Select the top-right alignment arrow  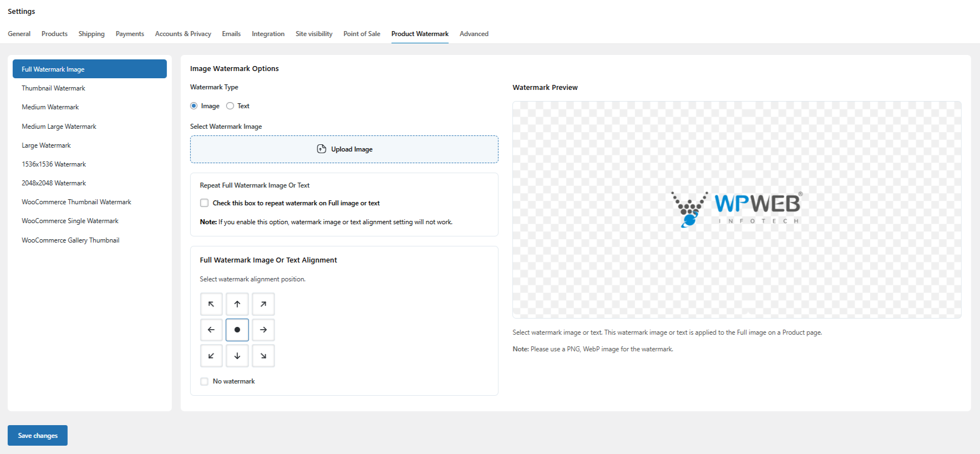click(x=263, y=304)
